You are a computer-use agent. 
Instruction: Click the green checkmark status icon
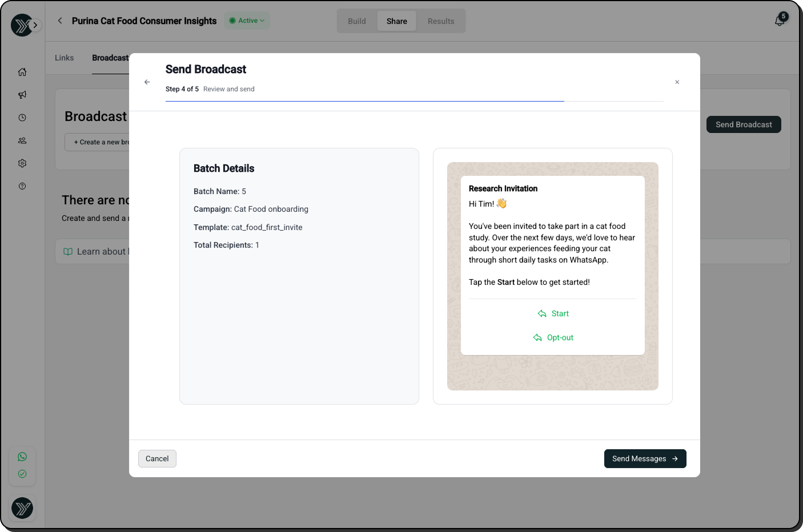point(22,474)
